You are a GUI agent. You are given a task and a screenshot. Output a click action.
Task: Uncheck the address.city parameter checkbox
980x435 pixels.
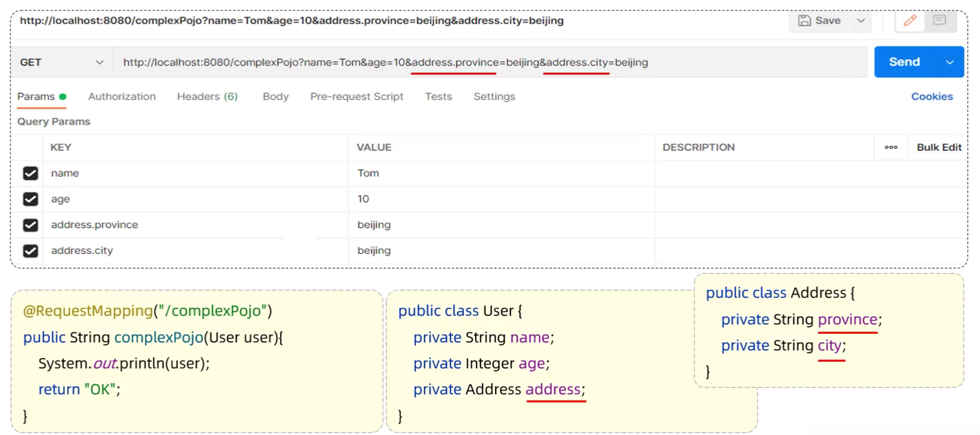pyautogui.click(x=30, y=251)
